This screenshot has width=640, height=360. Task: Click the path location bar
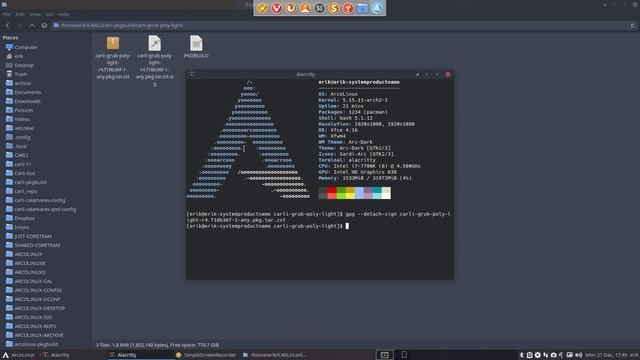[341, 25]
